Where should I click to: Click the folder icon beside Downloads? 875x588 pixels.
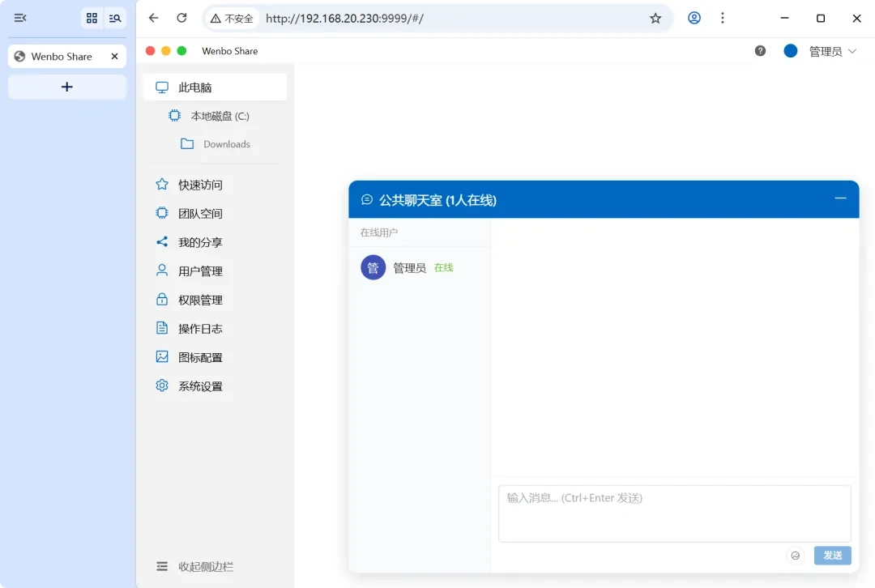click(x=187, y=144)
